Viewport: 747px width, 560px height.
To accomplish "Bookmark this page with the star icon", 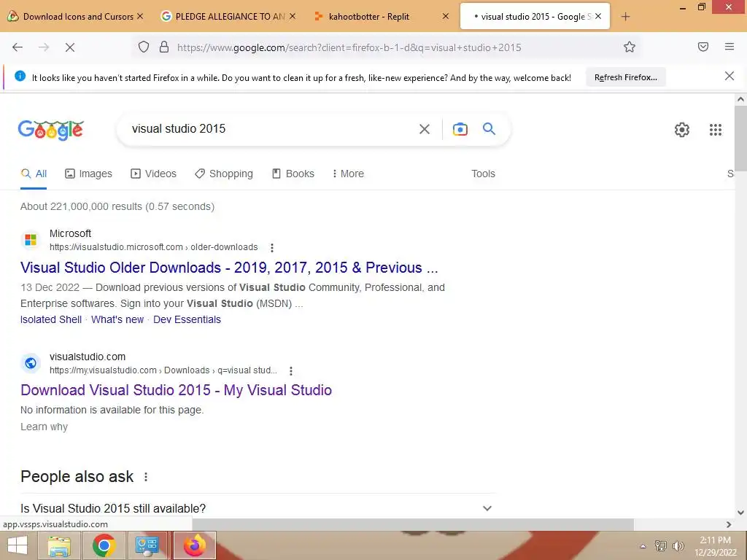I will pyautogui.click(x=630, y=47).
